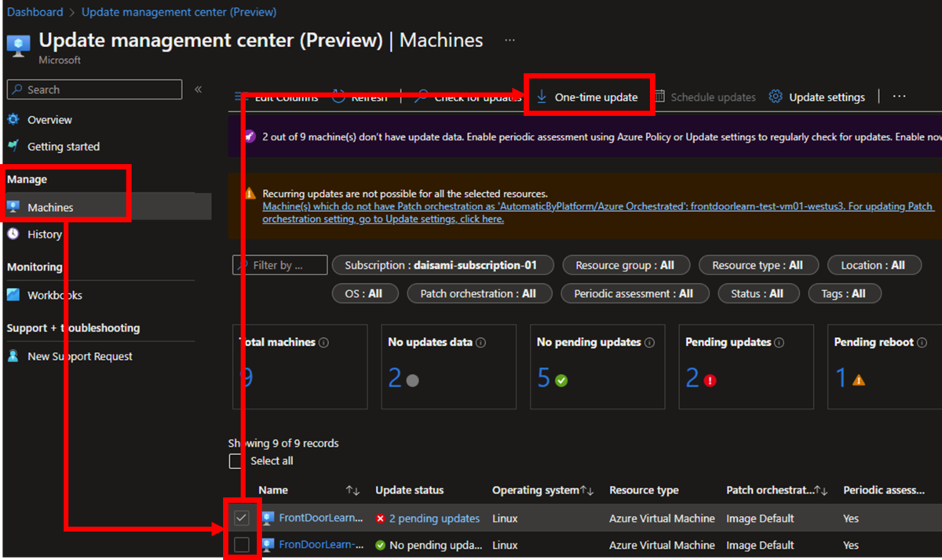This screenshot has height=560, width=942.
Task: Click the Periodic assessment column header
Action: [x=884, y=490]
